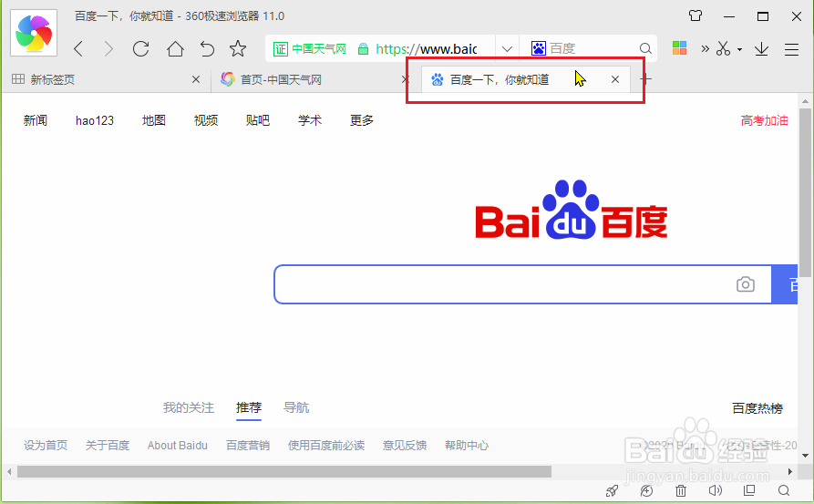Image resolution: width=814 pixels, height=504 pixels.
Task: Click the red 高考加油 link
Action: click(764, 120)
